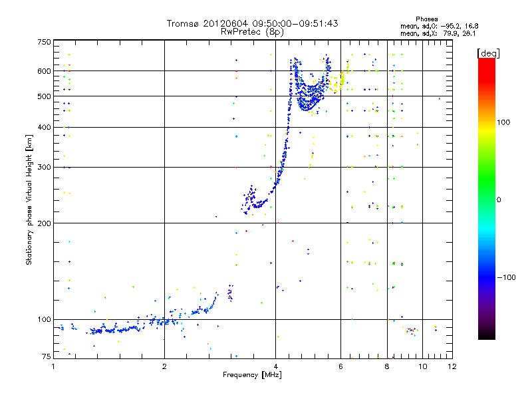532x399 pixels.
Task: Click the y-axis tick label '75'
Action: [47, 356]
